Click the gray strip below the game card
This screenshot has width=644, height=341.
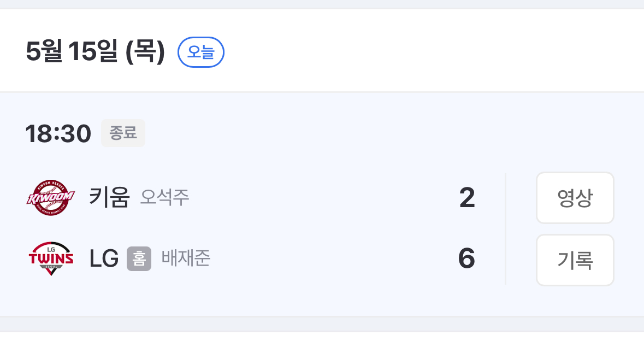[x=322, y=324]
